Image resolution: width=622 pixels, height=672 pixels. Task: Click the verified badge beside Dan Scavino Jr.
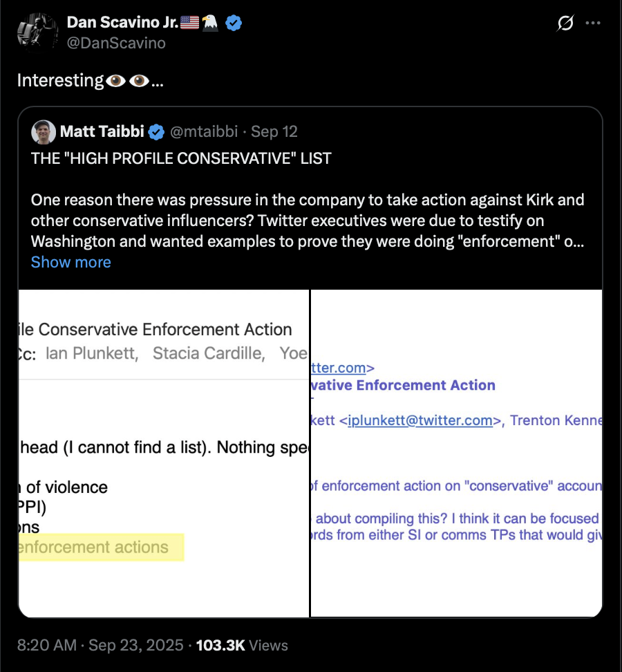[x=234, y=23]
